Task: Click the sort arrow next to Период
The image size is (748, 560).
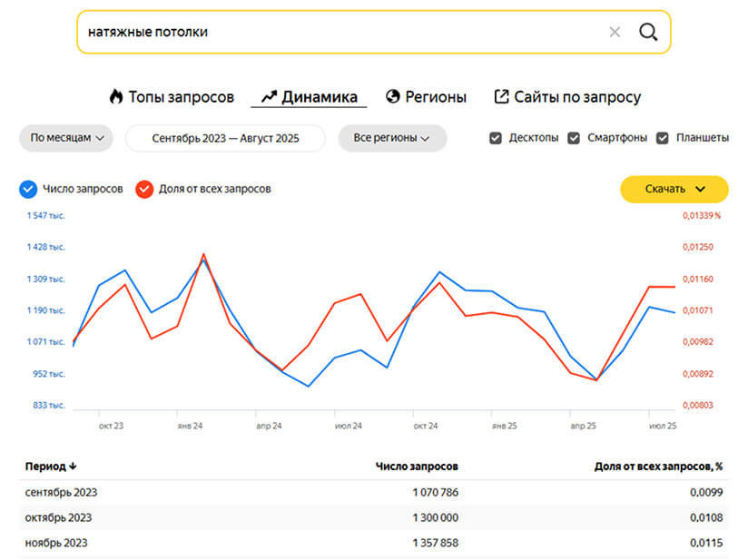Action: pyautogui.click(x=73, y=467)
